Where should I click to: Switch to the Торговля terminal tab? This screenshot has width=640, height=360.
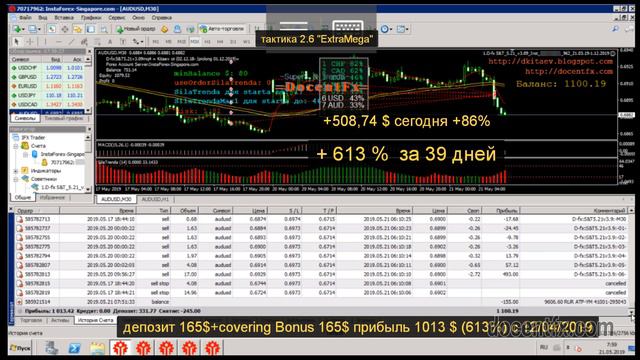coord(31,320)
